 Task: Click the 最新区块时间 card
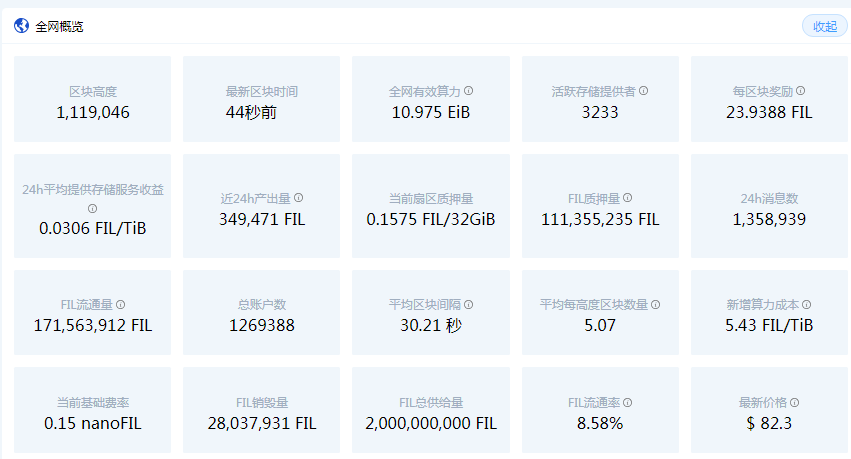pyautogui.click(x=261, y=100)
